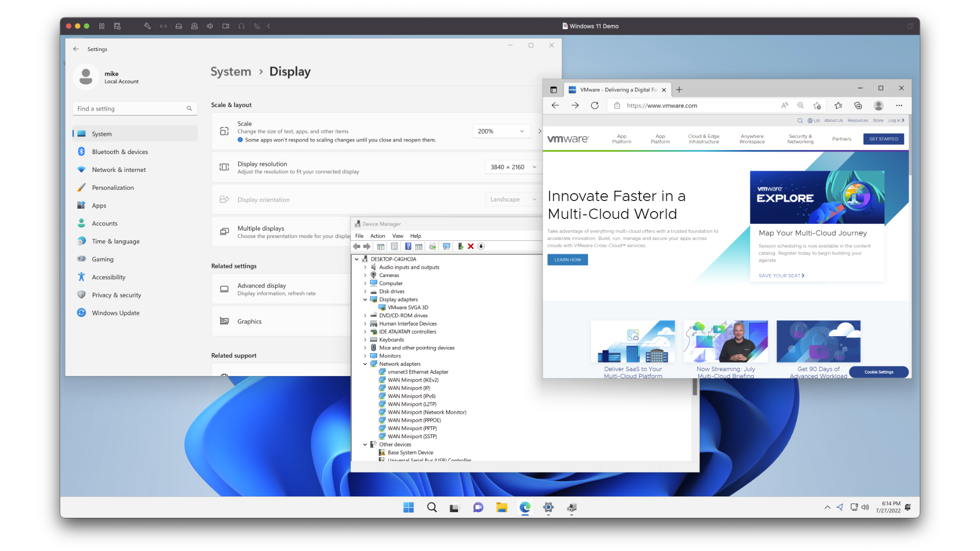The width and height of the screenshot is (980, 551).
Task: Open Display resolution 3840 × 2160 dropdown
Action: coord(513,167)
